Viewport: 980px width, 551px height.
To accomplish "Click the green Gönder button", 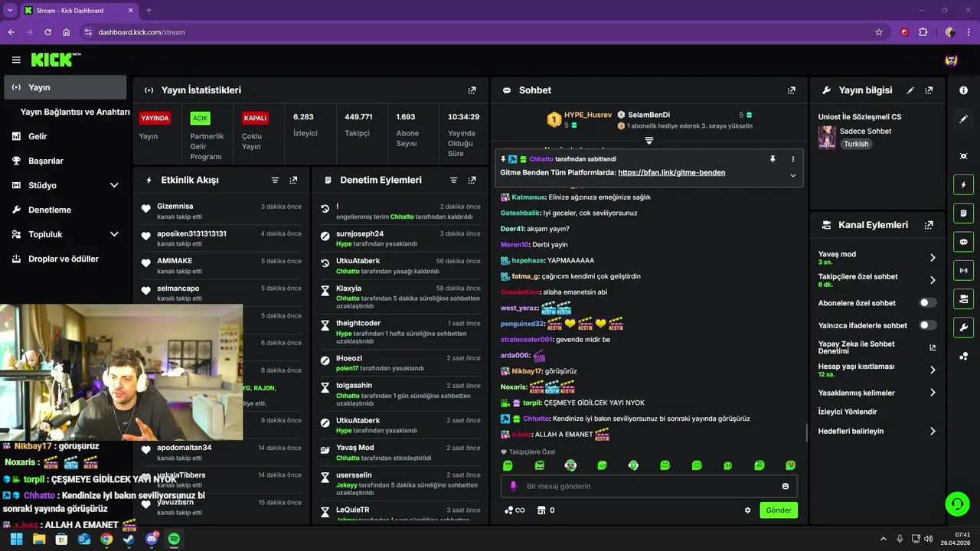I will coord(779,510).
